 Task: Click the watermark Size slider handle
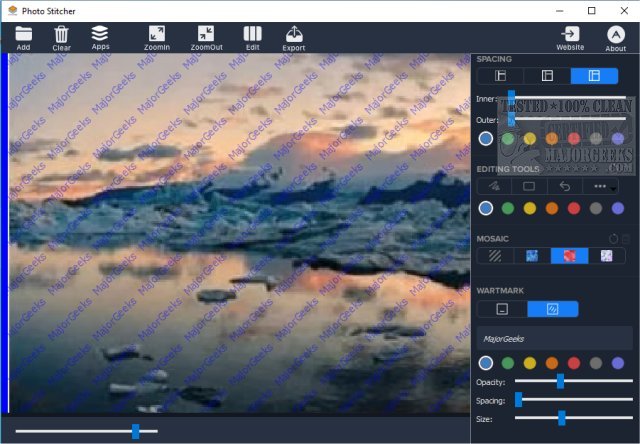click(x=562, y=418)
